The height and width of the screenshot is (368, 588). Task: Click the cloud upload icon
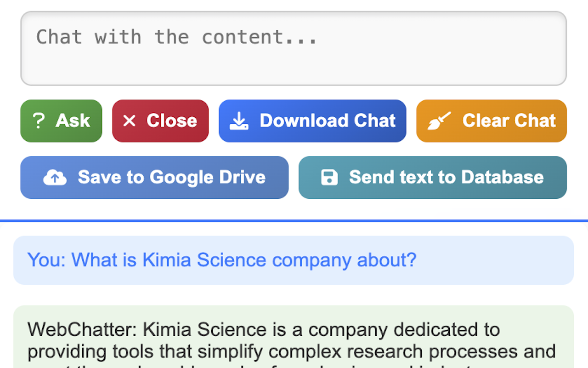coord(55,178)
